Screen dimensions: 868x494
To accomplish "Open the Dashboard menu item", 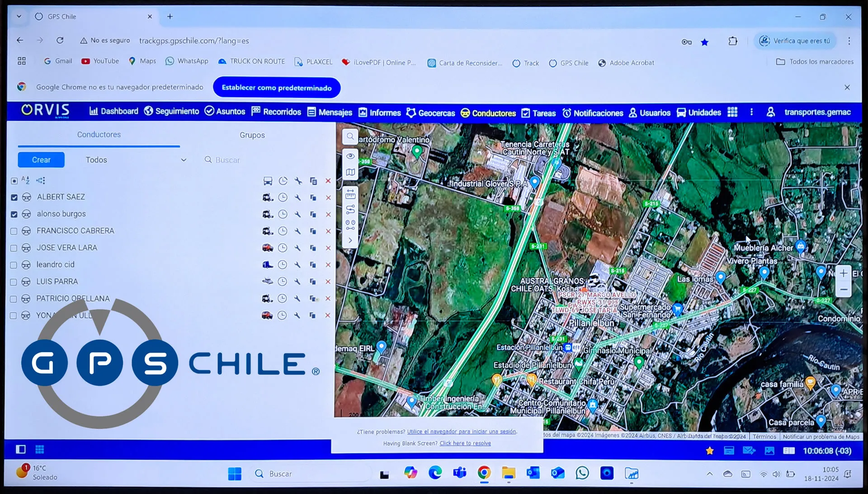I will [114, 111].
